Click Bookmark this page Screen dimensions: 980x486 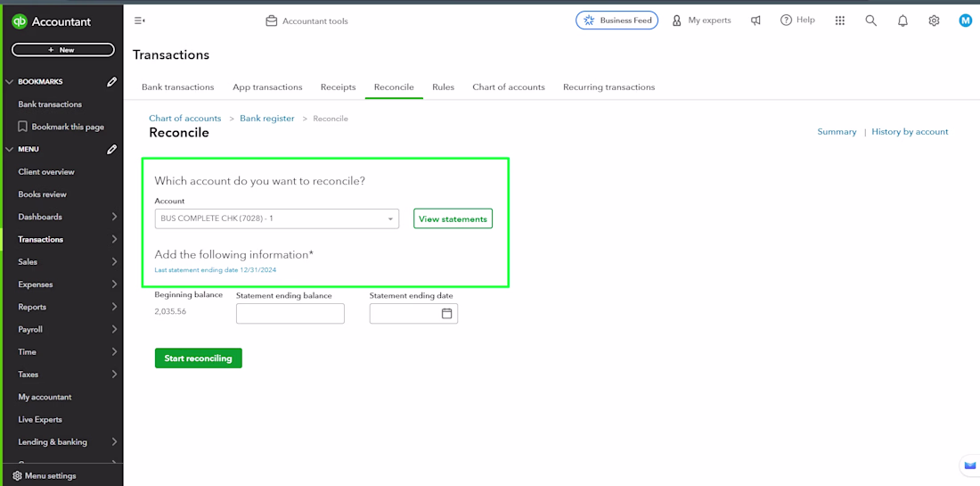pos(61,127)
